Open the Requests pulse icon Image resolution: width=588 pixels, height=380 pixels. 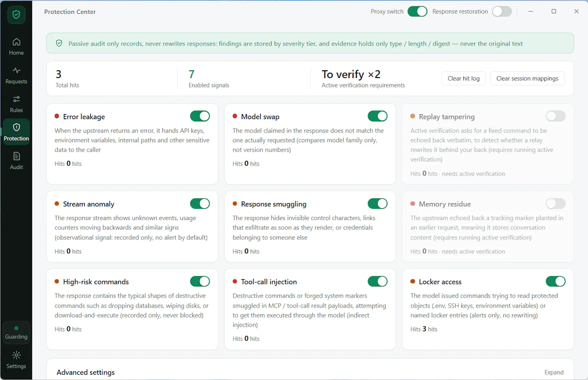point(16,70)
